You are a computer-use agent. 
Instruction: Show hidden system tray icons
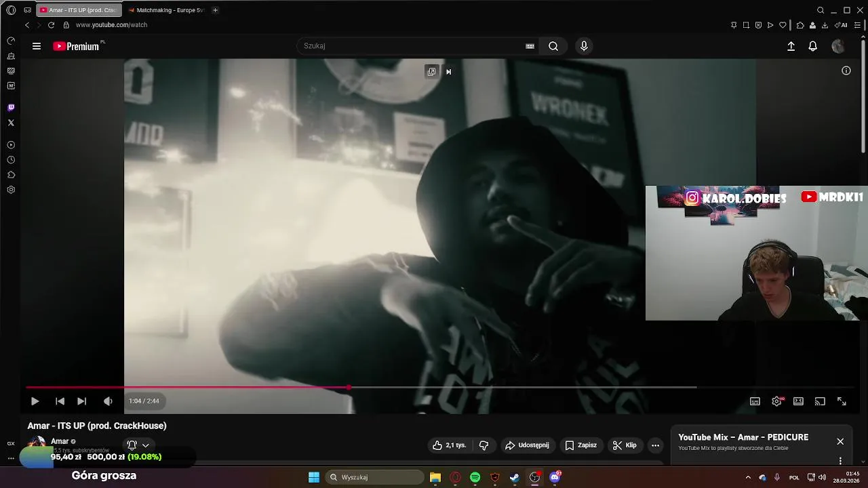[x=748, y=477]
